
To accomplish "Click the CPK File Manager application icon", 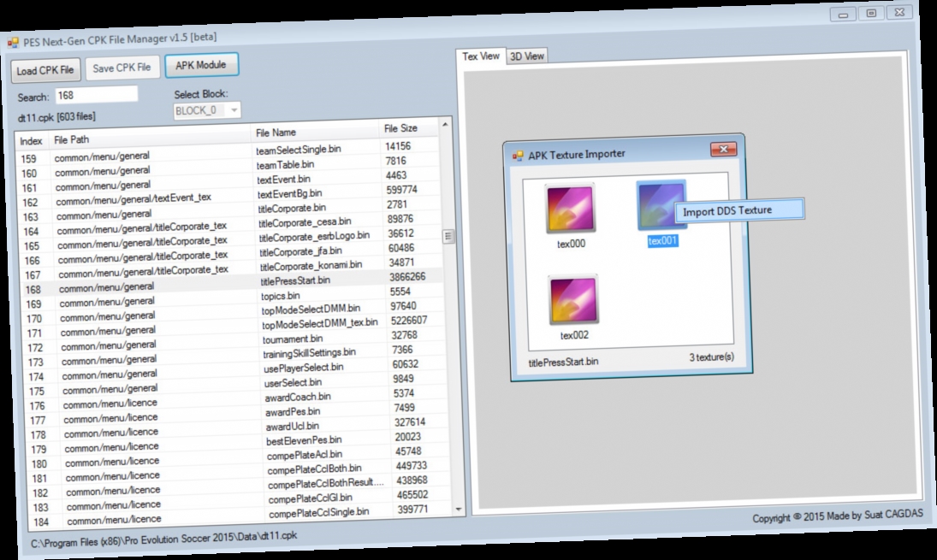I will (12, 38).
